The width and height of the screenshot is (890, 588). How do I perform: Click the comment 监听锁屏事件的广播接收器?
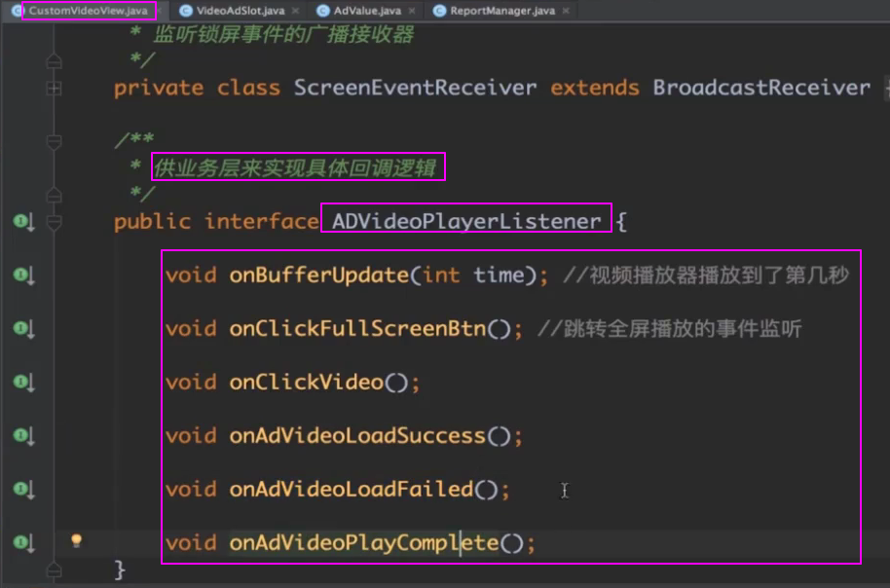coord(283,35)
